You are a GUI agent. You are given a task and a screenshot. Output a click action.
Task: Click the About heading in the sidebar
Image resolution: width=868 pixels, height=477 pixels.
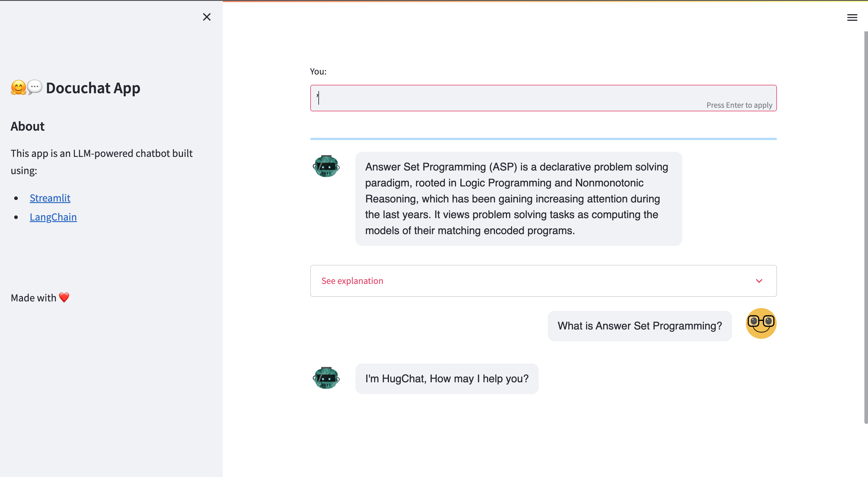click(x=27, y=126)
